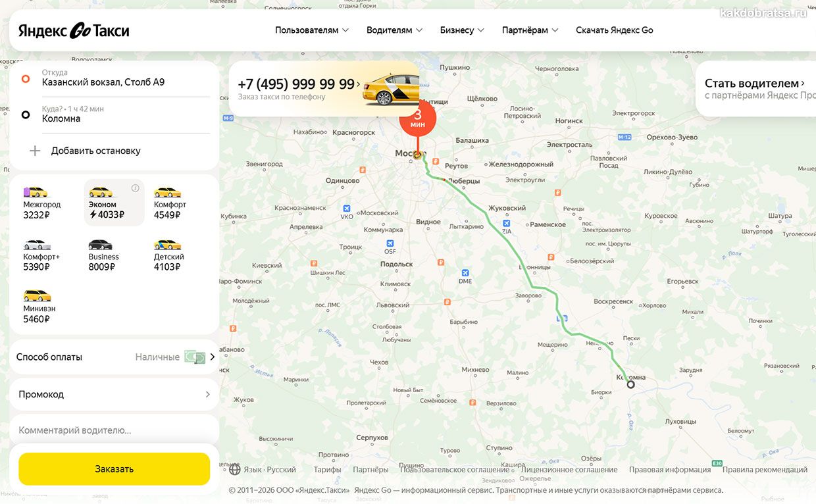Image resolution: width=816 pixels, height=504 pixels.
Task: Pick the Business tariff car icon
Action: (x=101, y=245)
